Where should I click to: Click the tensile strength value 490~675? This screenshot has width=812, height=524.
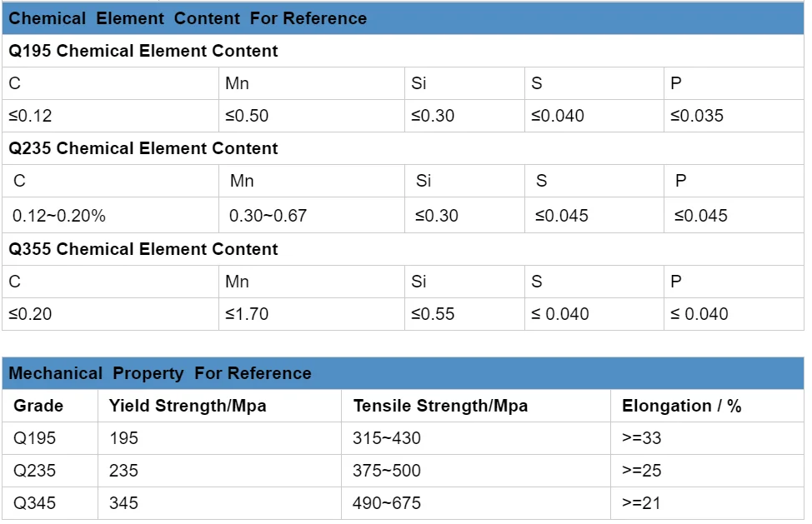[x=387, y=503]
